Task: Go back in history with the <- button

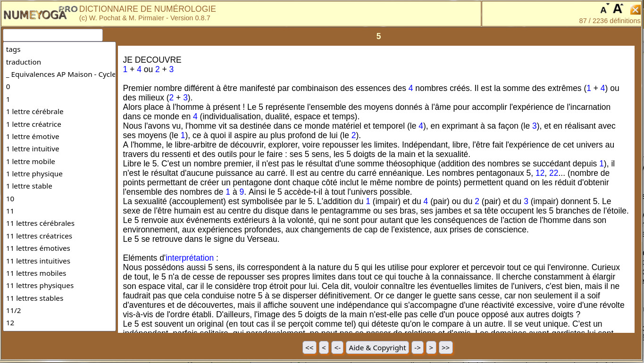Action: [x=337, y=347]
